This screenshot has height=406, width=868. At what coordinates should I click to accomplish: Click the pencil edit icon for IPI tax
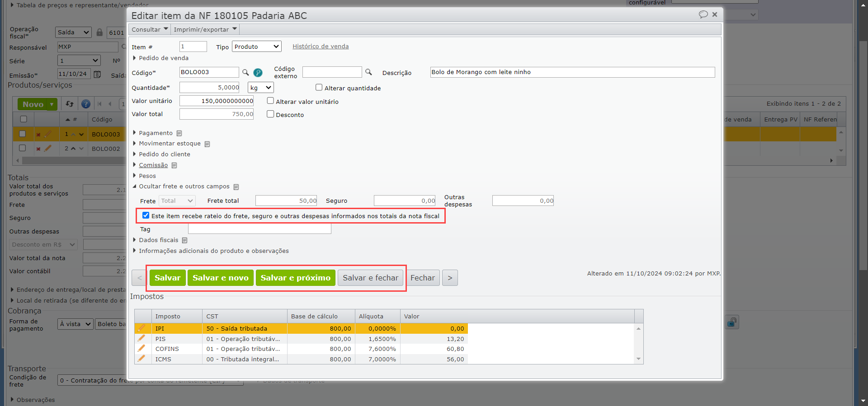point(142,328)
